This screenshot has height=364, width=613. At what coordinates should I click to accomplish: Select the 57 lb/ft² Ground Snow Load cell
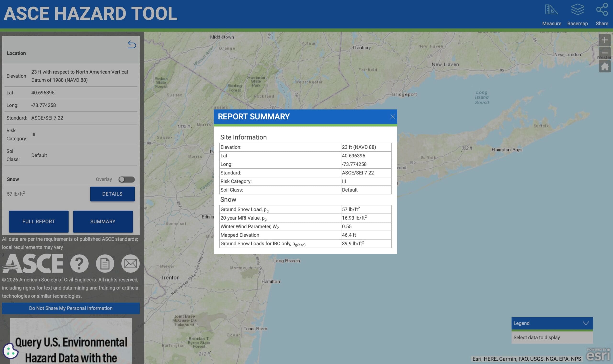[366, 209]
